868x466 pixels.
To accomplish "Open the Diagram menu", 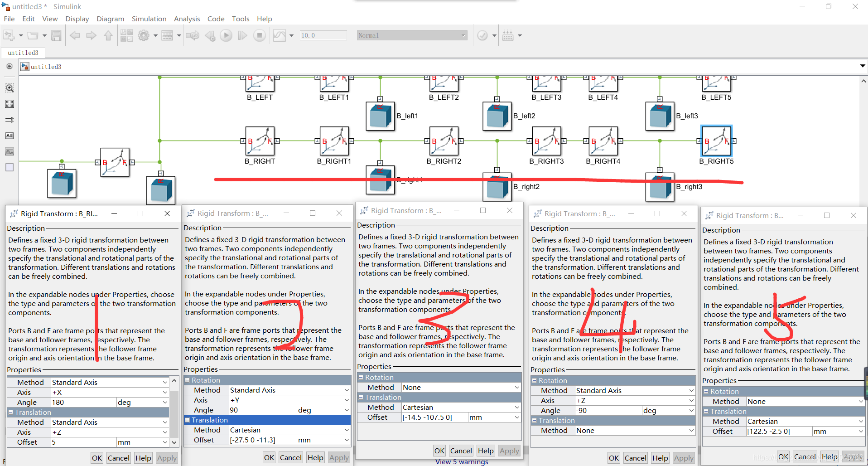I will (110, 19).
